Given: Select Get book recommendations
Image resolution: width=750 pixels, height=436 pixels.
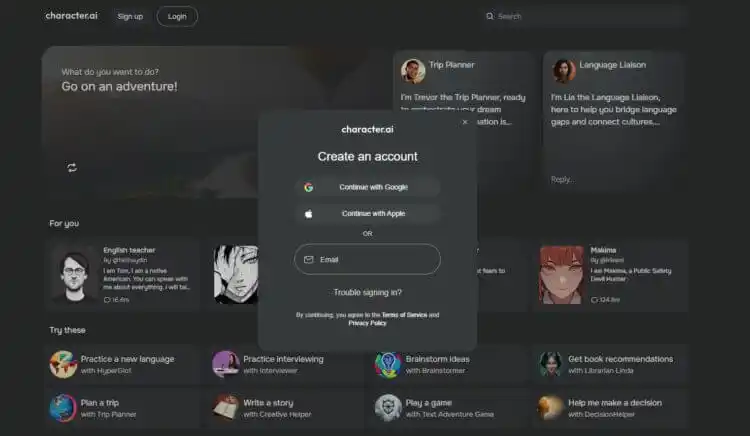Looking at the screenshot, I should click(x=610, y=364).
